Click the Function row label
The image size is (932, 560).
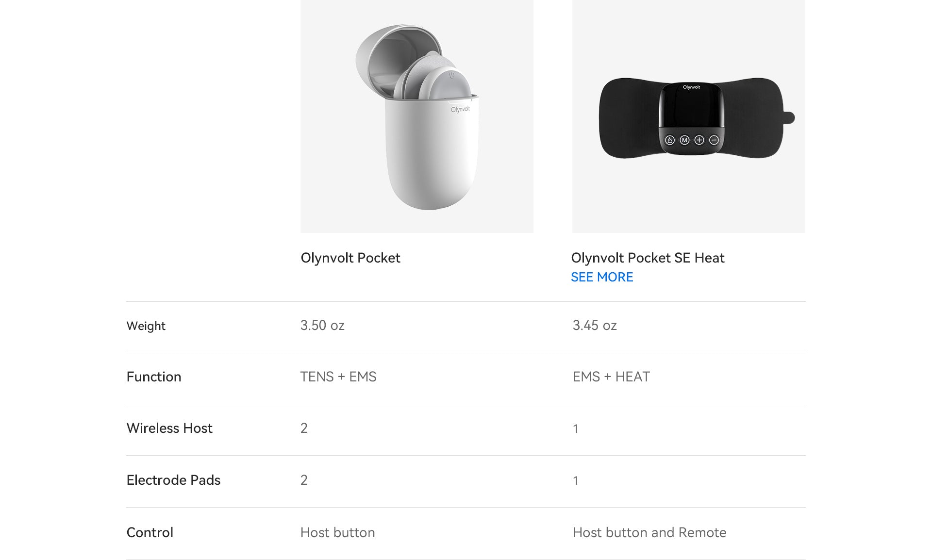[154, 377]
